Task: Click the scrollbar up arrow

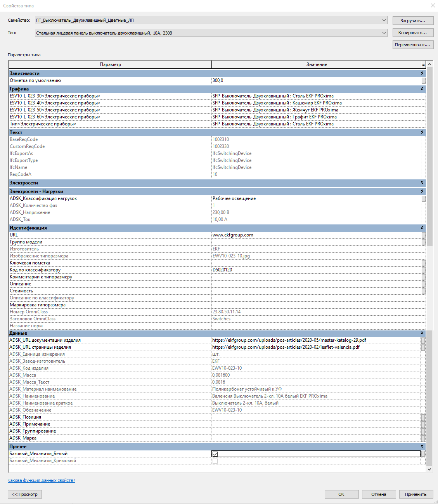Action: pos(429,64)
